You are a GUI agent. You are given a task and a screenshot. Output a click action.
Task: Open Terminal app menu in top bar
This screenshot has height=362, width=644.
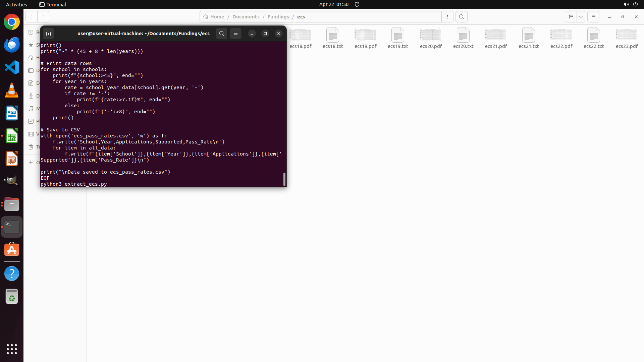pyautogui.click(x=53, y=4)
